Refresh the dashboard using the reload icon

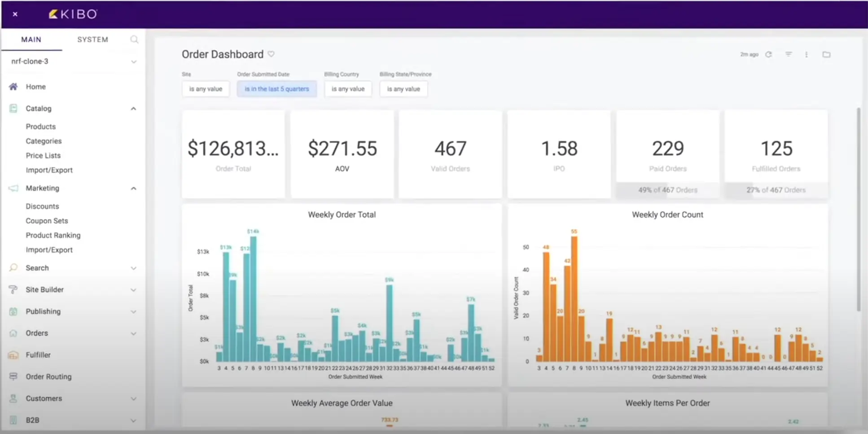tap(769, 54)
